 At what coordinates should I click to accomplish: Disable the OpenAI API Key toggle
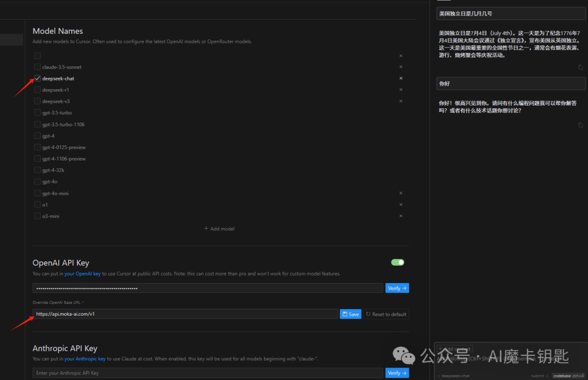(x=397, y=262)
